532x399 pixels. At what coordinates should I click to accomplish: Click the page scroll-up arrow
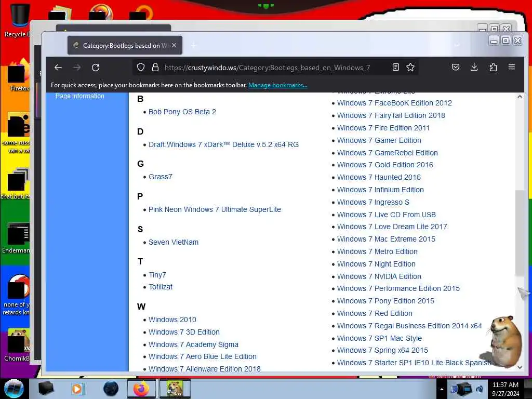pyautogui.click(x=520, y=97)
